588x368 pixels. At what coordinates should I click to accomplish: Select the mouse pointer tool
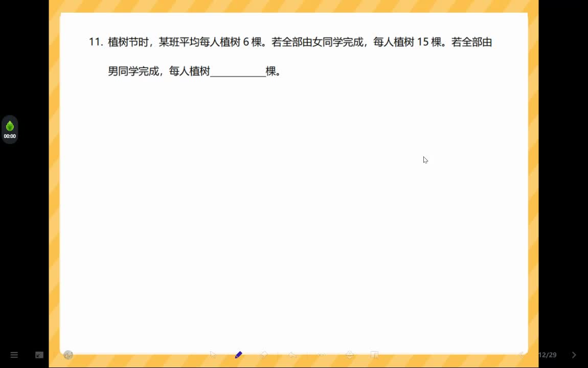pyautogui.click(x=213, y=355)
